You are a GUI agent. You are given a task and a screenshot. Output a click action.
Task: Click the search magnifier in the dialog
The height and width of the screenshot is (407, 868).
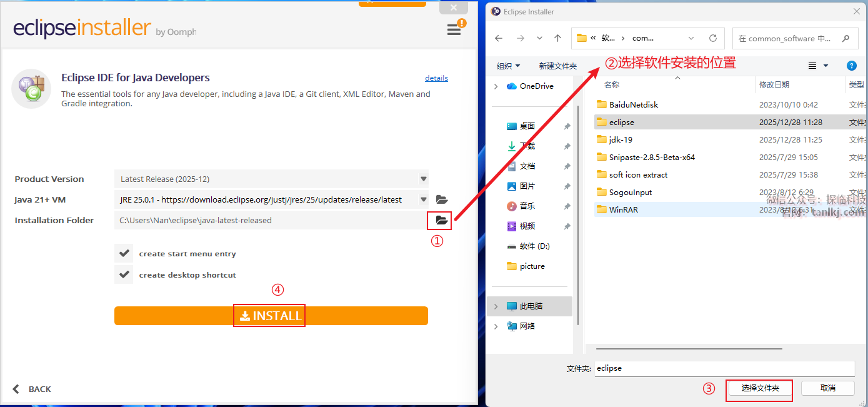point(846,38)
